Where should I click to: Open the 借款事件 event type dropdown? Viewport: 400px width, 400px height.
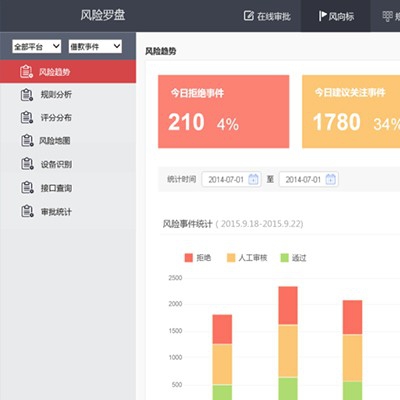click(x=95, y=46)
